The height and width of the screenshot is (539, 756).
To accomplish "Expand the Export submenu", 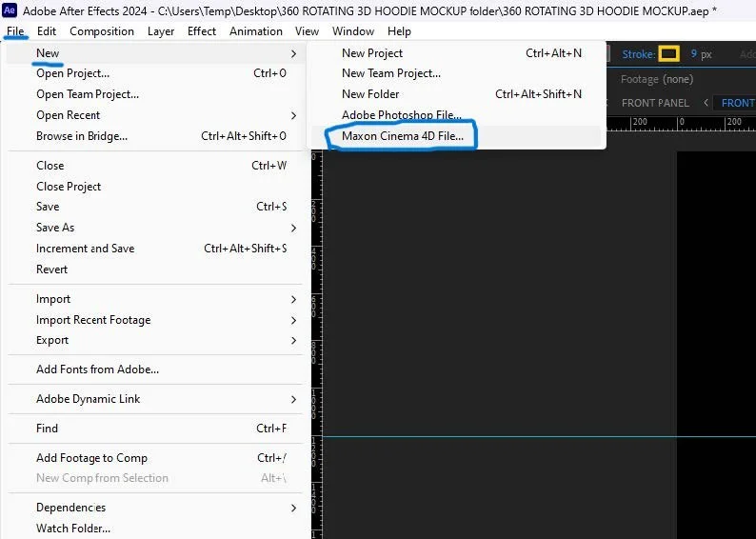I will [155, 340].
